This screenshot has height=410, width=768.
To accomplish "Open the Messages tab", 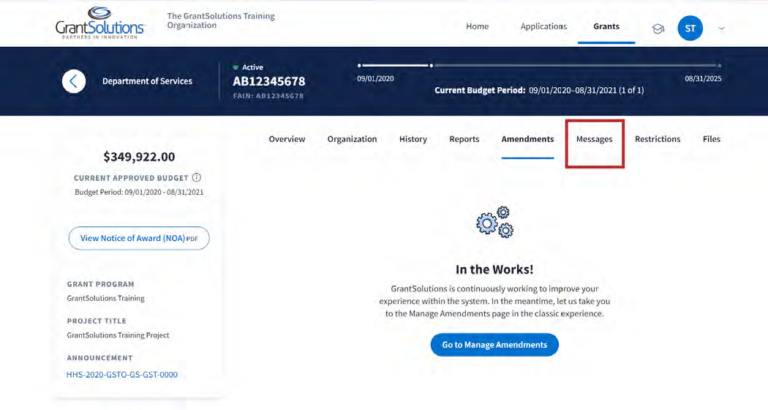I will click(x=594, y=140).
